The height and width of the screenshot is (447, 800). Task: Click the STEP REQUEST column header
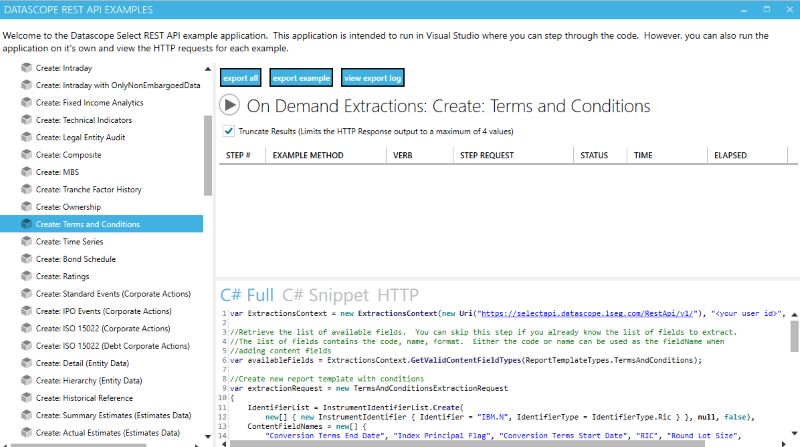click(486, 156)
